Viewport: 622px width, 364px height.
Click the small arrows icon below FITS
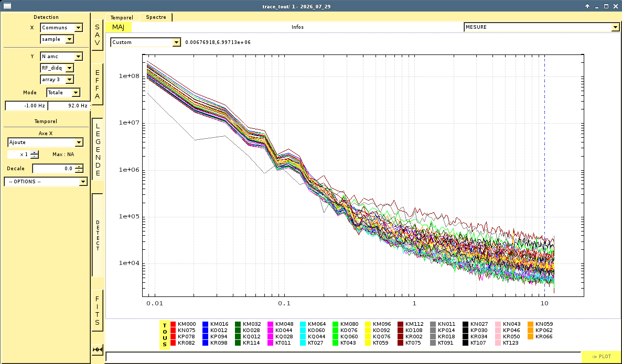coord(97,350)
